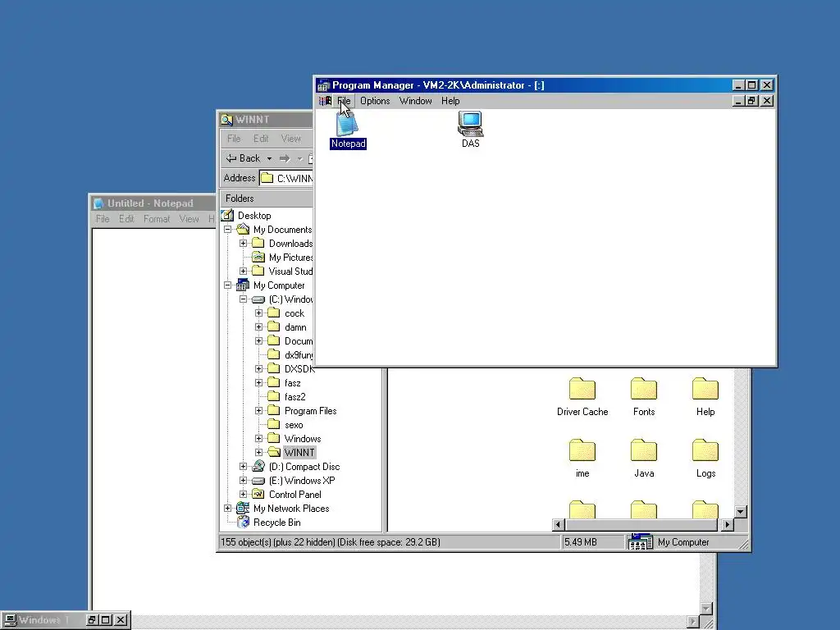Click the Forward arrow in WINNT Explorer
Screen dimensions: 840x630
click(285, 158)
